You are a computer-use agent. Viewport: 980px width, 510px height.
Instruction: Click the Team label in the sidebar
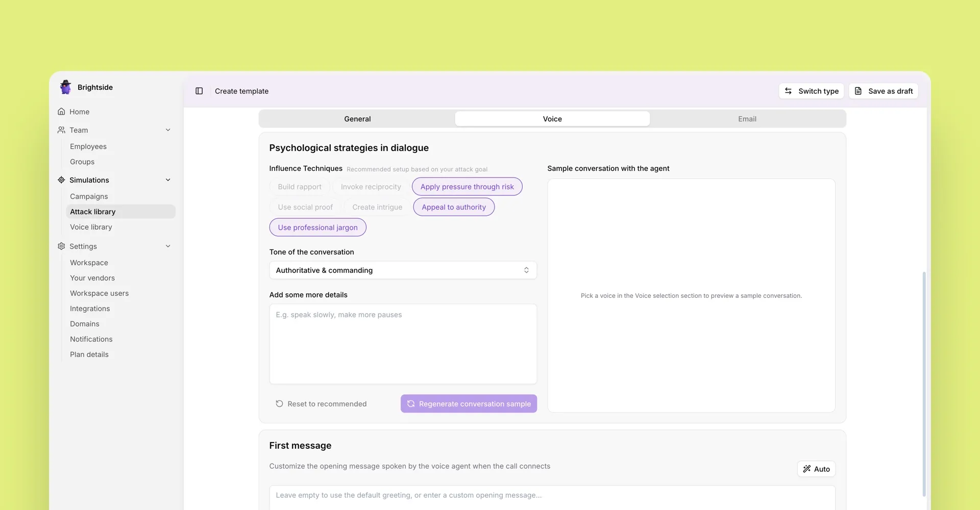click(x=79, y=130)
